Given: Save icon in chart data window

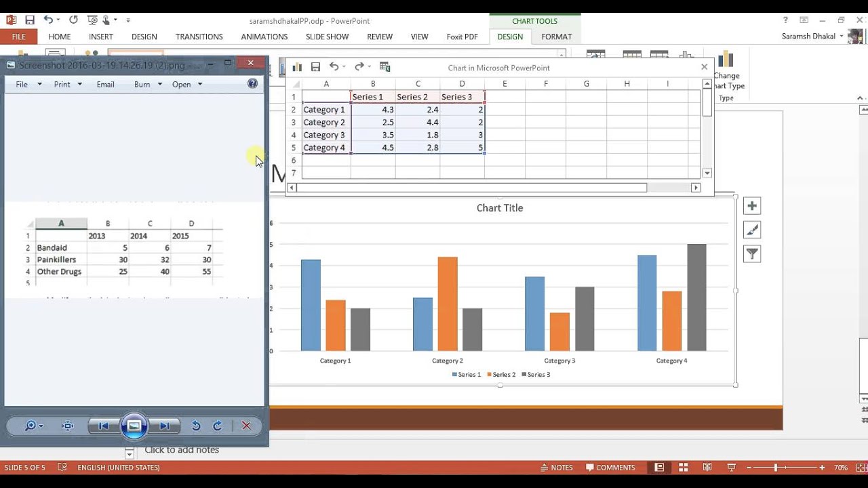Looking at the screenshot, I should (315, 67).
